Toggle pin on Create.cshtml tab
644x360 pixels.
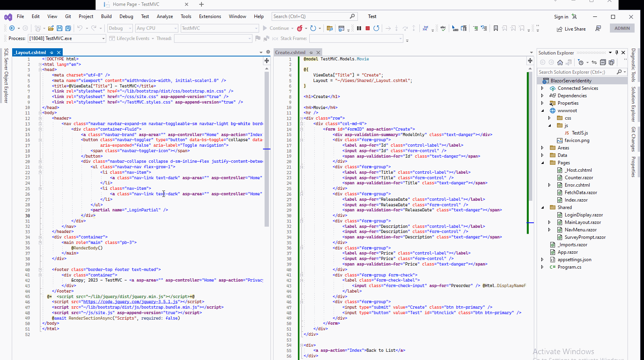coord(311,53)
